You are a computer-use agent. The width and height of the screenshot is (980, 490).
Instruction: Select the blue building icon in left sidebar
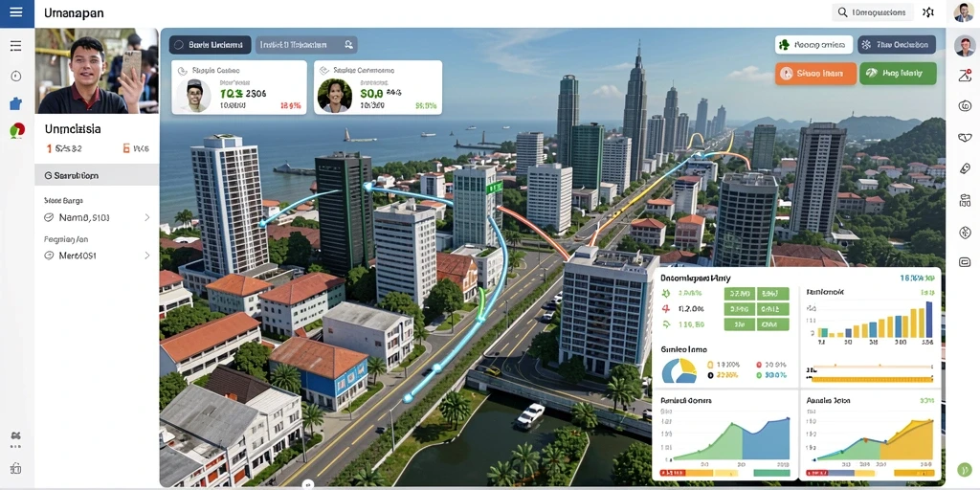pos(16,103)
